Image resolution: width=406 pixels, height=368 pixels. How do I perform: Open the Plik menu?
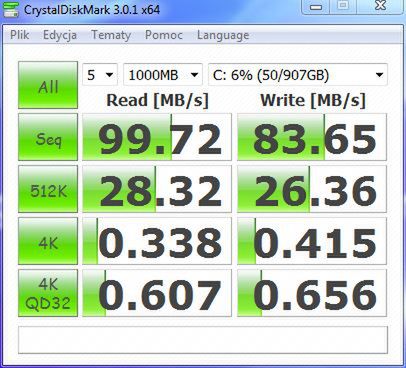pyautogui.click(x=20, y=35)
